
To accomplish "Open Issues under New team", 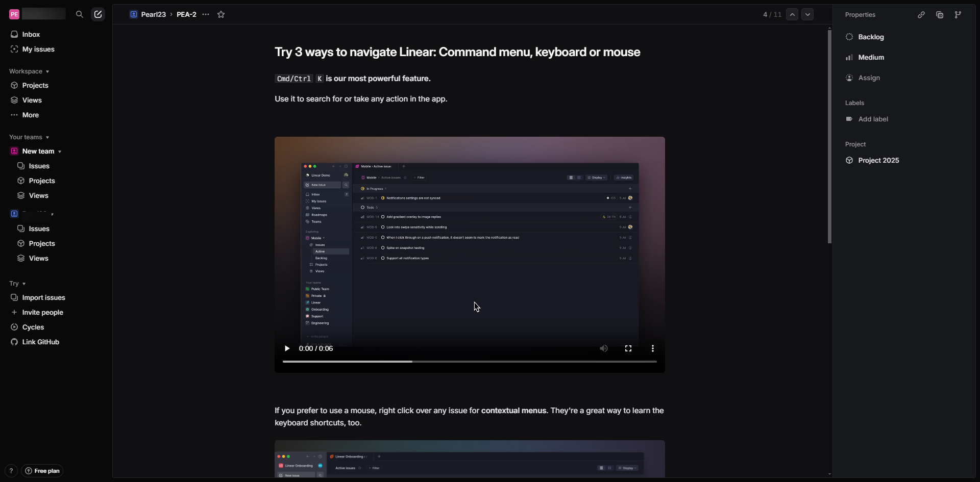I will (39, 166).
